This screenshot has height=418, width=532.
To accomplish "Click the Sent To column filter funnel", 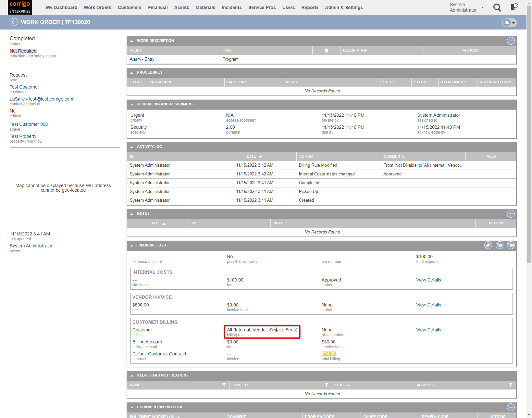I will click(327, 385).
